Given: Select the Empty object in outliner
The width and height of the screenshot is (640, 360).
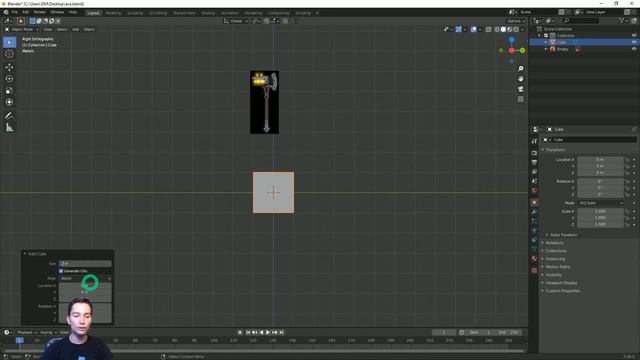Looking at the screenshot, I should coord(562,49).
